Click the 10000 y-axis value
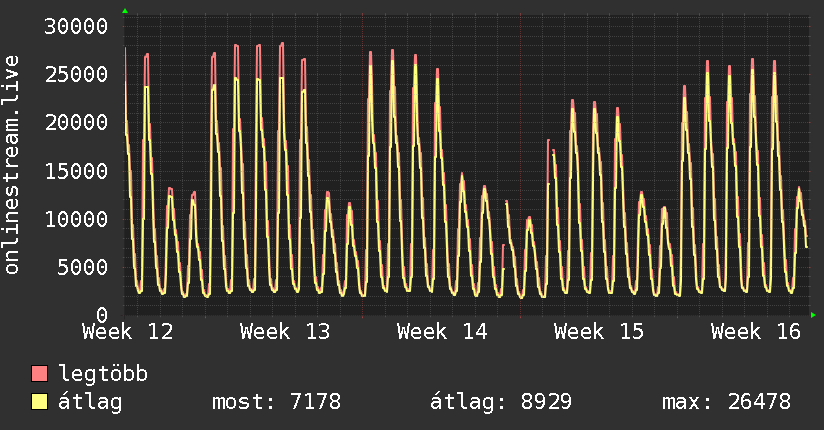 [76, 219]
